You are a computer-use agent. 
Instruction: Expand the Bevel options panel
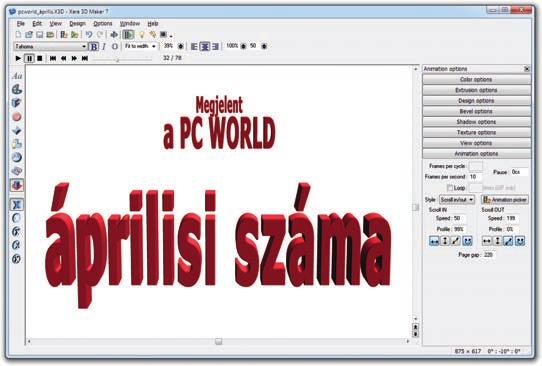[x=476, y=111]
